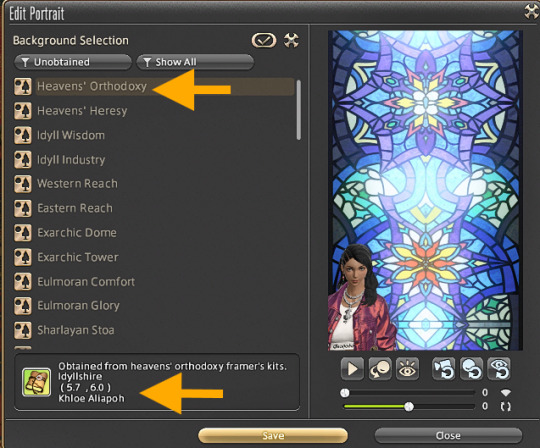Image resolution: width=540 pixels, height=448 pixels.
Task: Reset eye direction
Action: click(499, 369)
